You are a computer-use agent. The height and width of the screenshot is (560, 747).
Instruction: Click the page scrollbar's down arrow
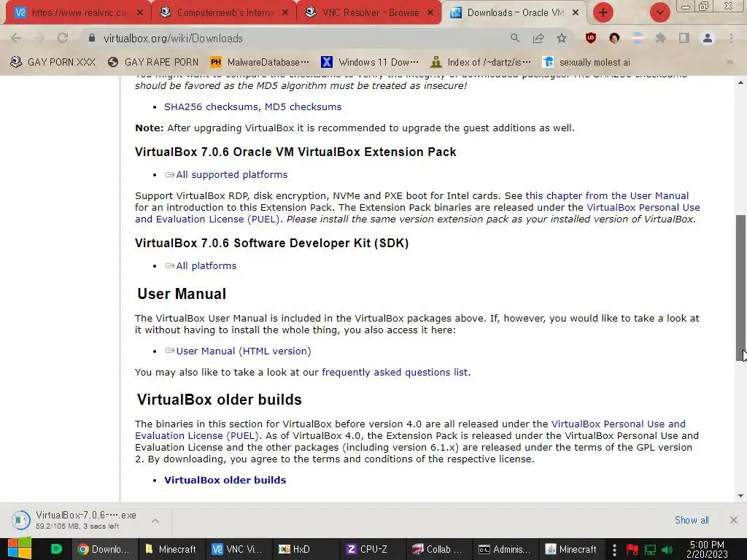[x=740, y=496]
